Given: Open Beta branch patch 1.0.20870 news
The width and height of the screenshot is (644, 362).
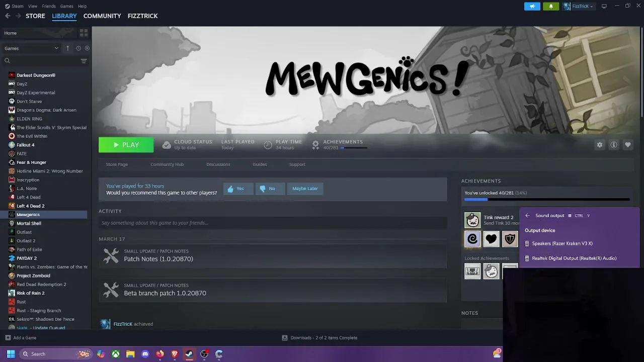Looking at the screenshot, I should 273,290.
